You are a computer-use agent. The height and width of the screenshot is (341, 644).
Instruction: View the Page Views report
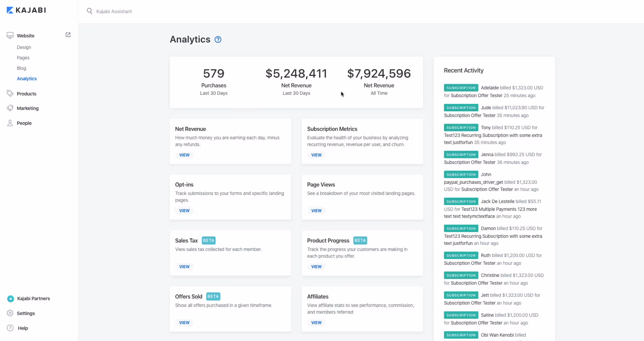click(316, 211)
